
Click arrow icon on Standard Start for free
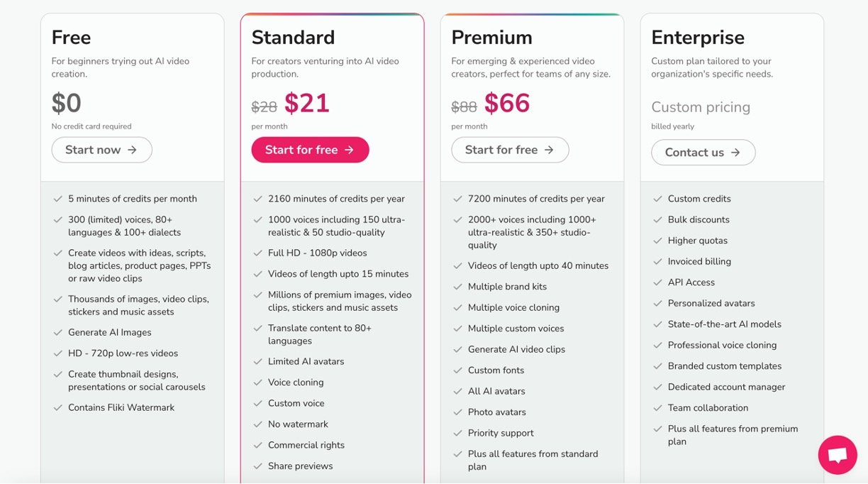349,150
